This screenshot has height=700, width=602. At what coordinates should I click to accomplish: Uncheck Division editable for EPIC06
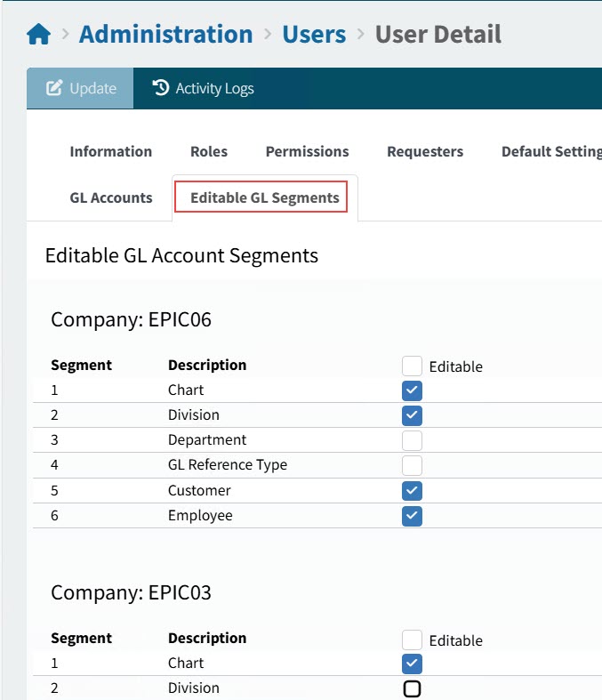tap(412, 415)
